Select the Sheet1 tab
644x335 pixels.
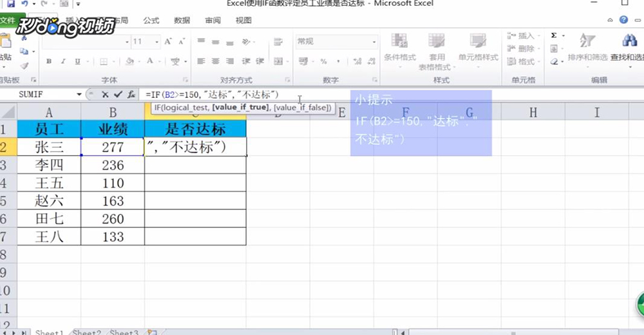click(x=50, y=332)
